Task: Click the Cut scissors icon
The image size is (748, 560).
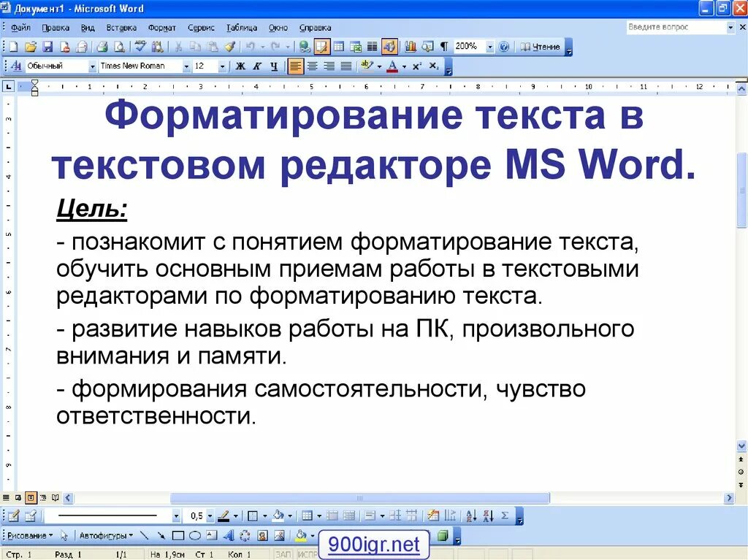Action: click(178, 47)
